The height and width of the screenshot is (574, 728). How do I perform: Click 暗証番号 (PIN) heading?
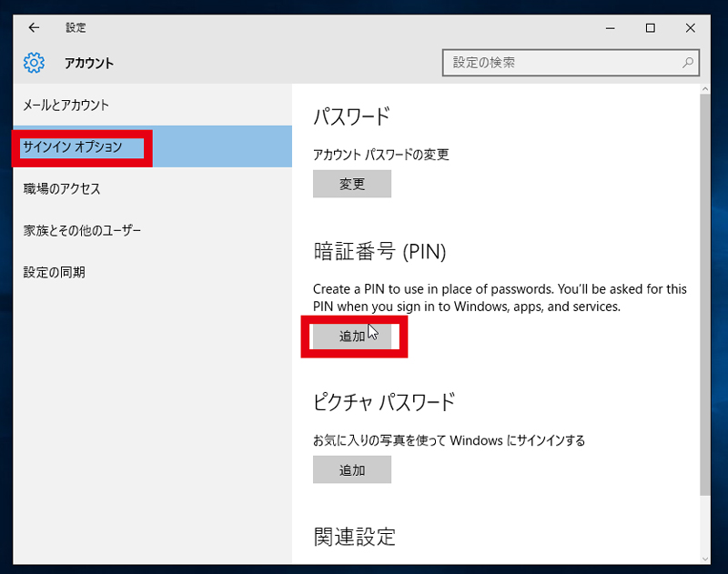[x=379, y=251]
